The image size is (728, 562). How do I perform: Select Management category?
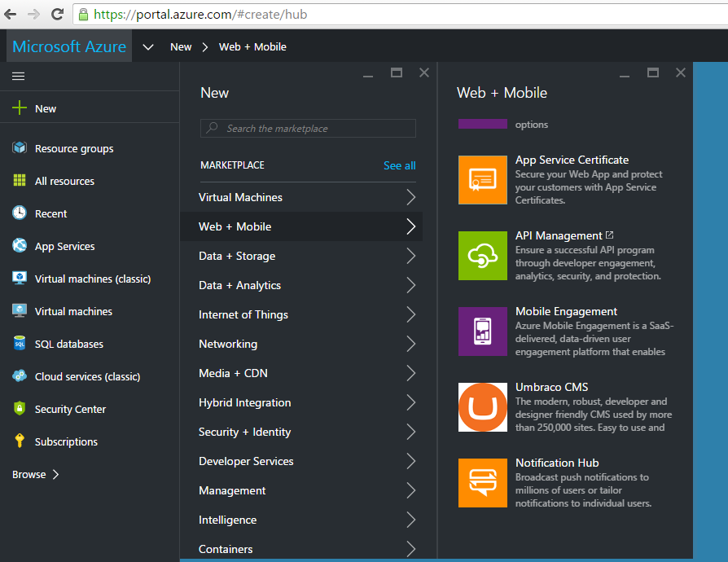tap(301, 490)
